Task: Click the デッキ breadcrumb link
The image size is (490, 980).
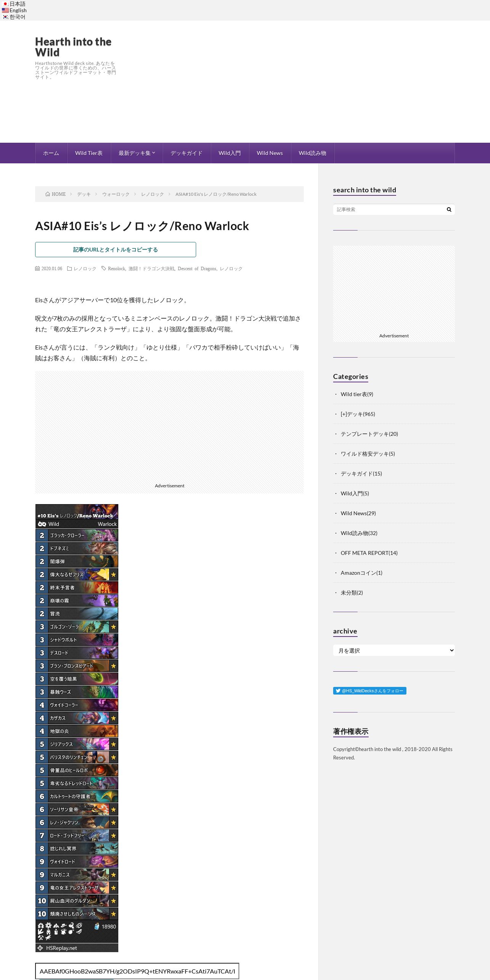Action: click(84, 194)
